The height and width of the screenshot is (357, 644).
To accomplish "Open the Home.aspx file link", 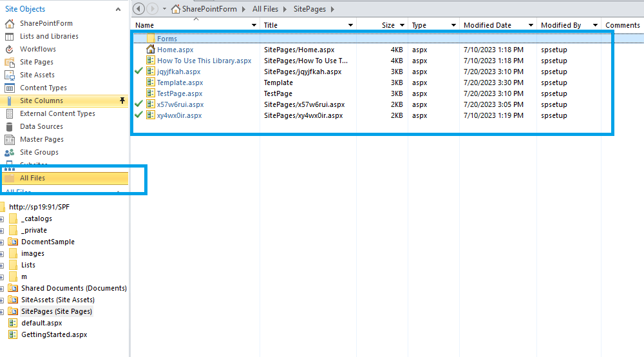I will click(175, 50).
